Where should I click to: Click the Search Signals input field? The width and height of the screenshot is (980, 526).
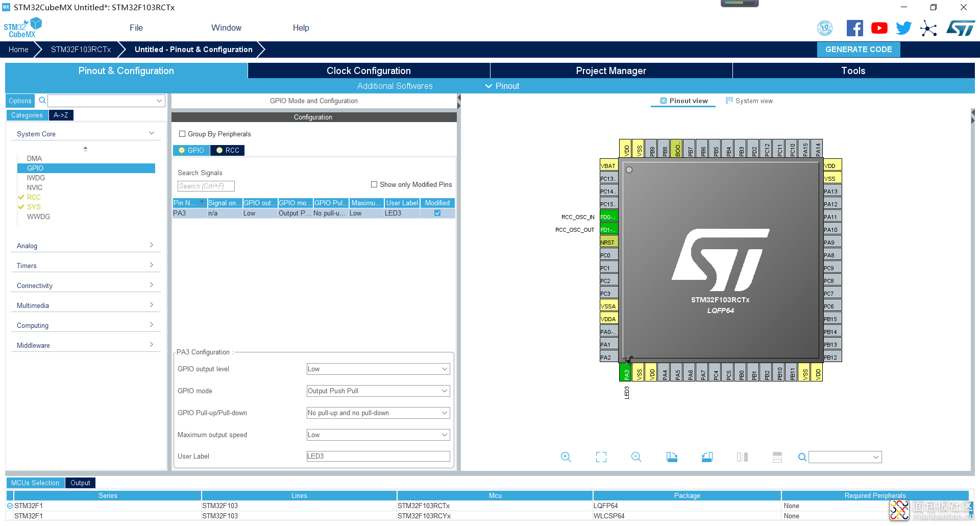(x=206, y=186)
